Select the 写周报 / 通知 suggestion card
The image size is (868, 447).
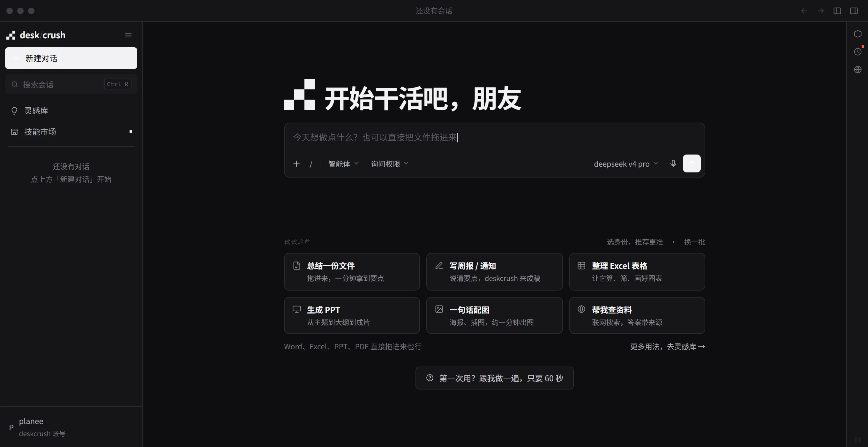coord(494,272)
